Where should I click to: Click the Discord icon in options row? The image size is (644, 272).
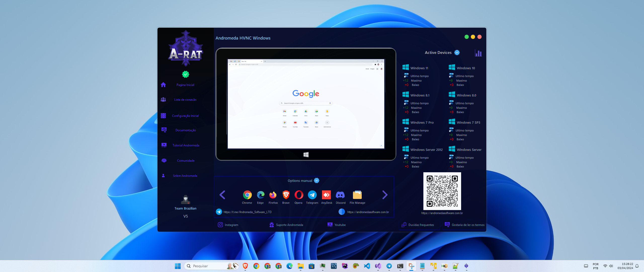click(x=340, y=195)
